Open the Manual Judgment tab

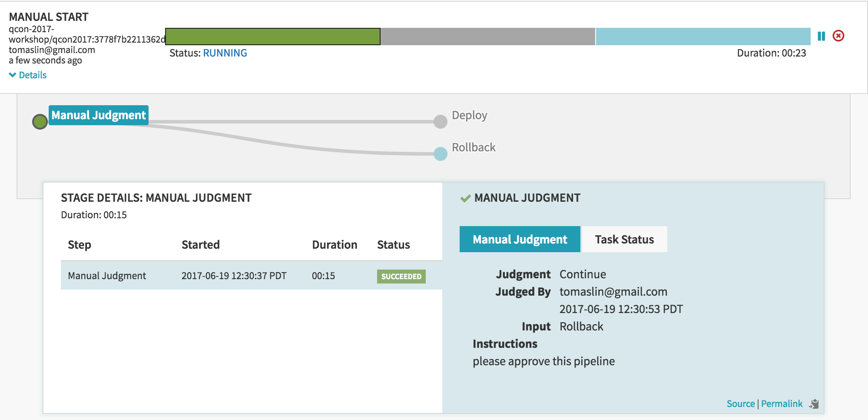(520, 239)
